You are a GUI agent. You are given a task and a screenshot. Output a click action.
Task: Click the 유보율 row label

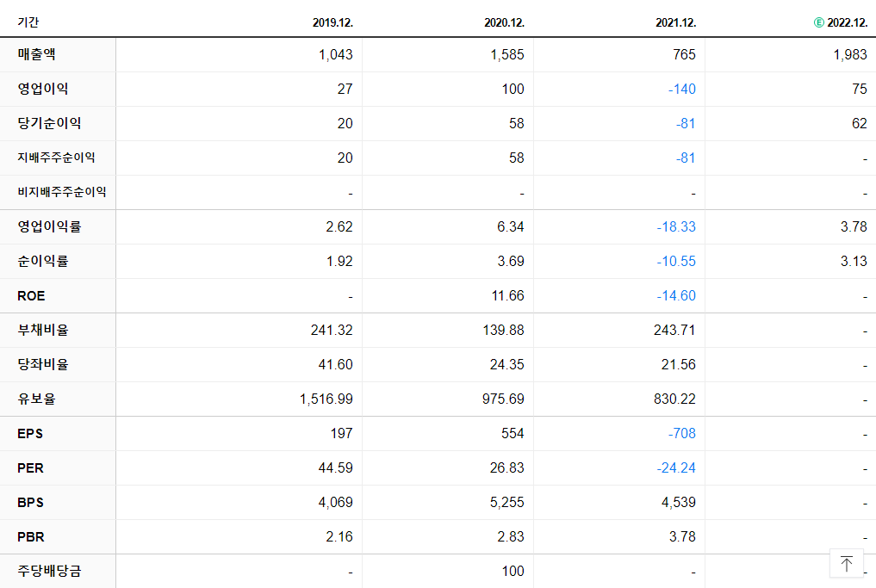click(x=36, y=399)
